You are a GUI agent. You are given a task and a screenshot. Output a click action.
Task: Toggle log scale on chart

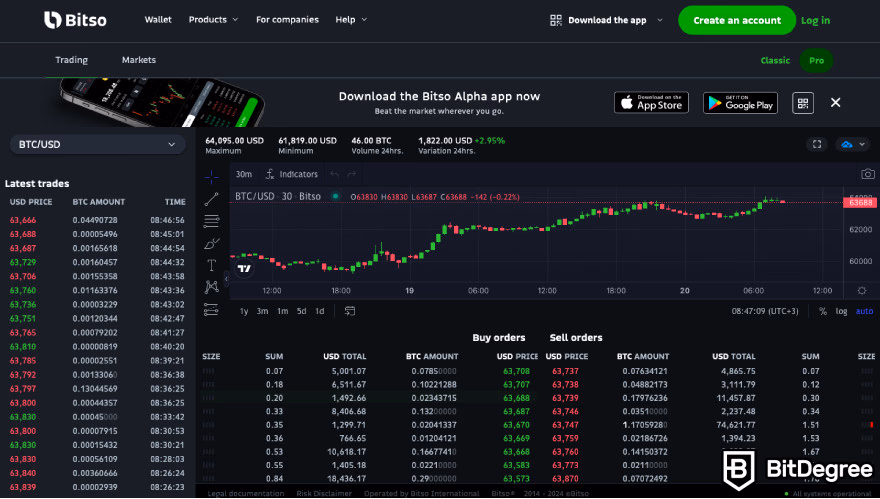841,311
